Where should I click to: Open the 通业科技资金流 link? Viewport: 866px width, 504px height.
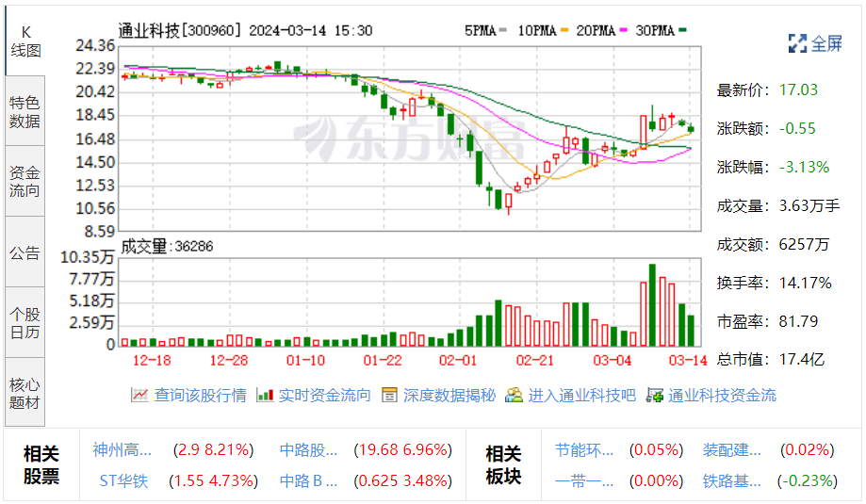(722, 395)
